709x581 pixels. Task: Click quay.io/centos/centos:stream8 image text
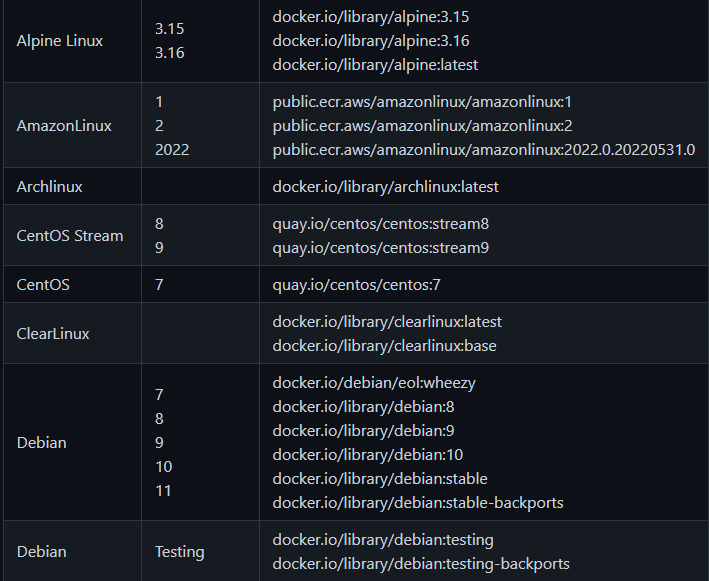click(381, 224)
